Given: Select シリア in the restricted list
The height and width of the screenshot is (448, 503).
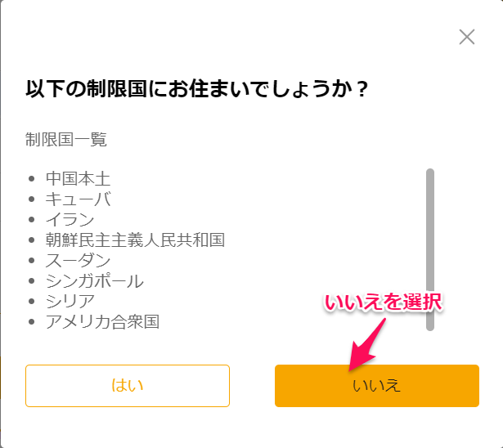Looking at the screenshot, I should [70, 301].
